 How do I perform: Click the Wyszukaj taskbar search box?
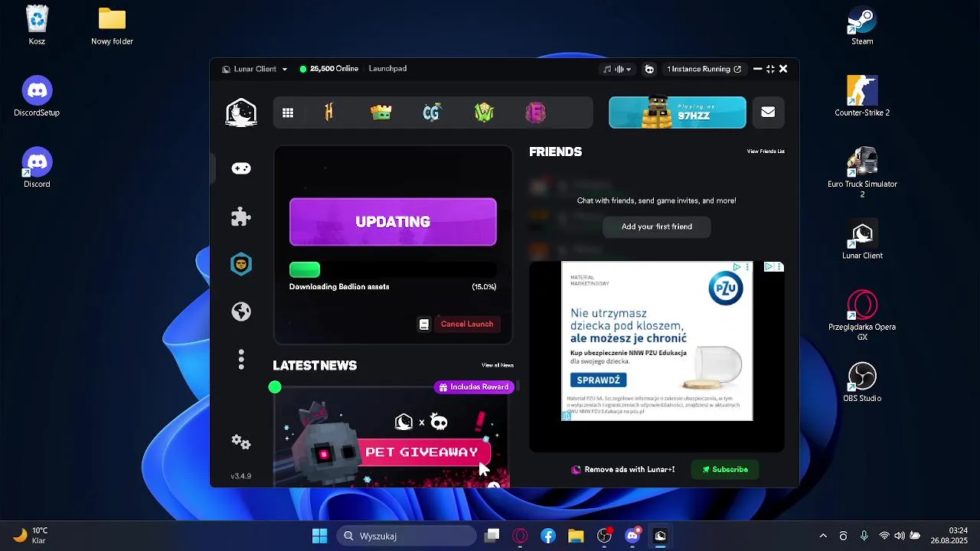click(x=407, y=536)
